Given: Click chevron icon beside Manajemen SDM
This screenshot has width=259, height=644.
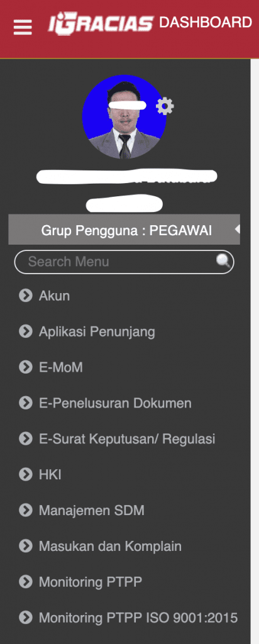Looking at the screenshot, I should (x=25, y=511).
